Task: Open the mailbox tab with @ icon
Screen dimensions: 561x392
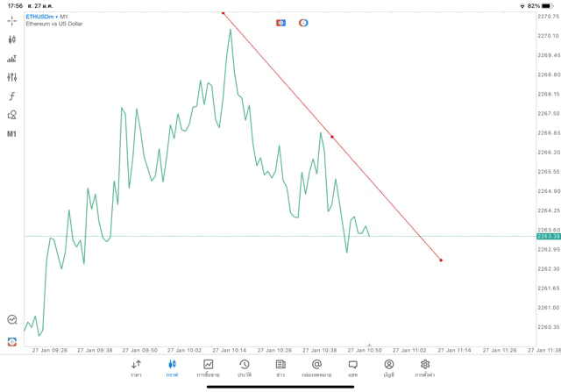Action: [316, 367]
